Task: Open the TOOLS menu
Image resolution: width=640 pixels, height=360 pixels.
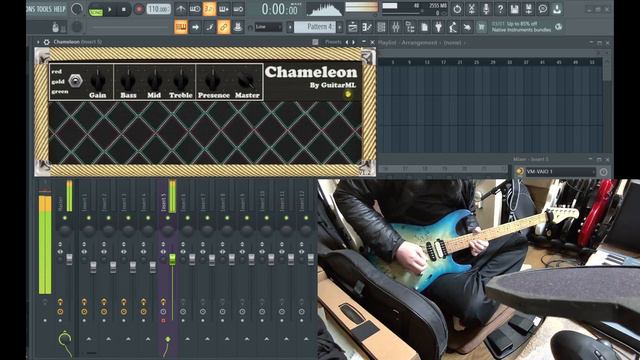Action: (45, 9)
